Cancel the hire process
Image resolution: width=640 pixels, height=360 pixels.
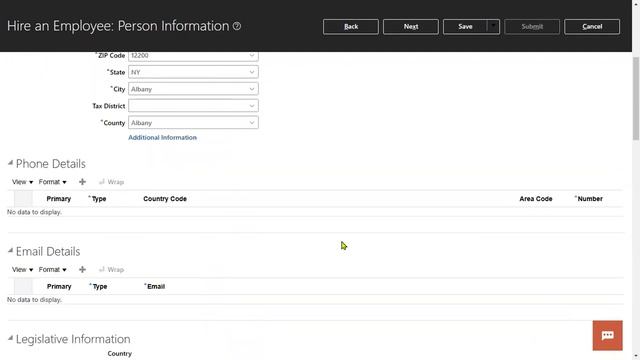coord(592,27)
